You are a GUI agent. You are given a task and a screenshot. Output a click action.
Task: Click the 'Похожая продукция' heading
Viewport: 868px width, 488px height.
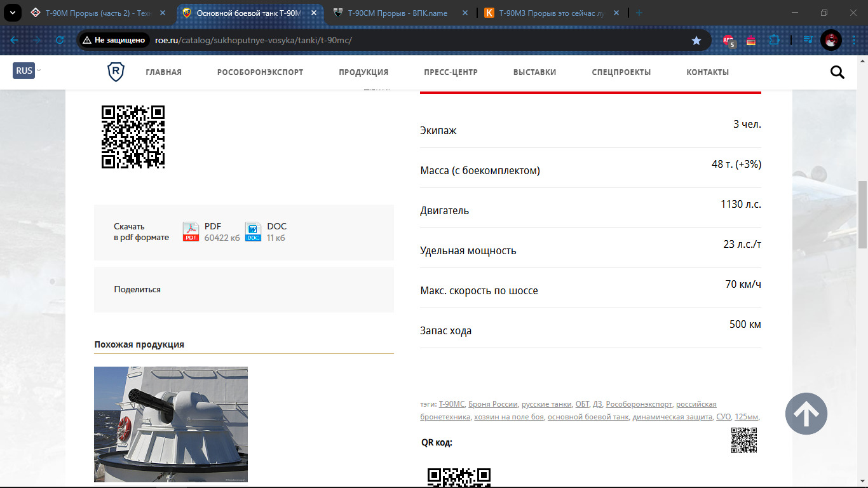point(139,344)
